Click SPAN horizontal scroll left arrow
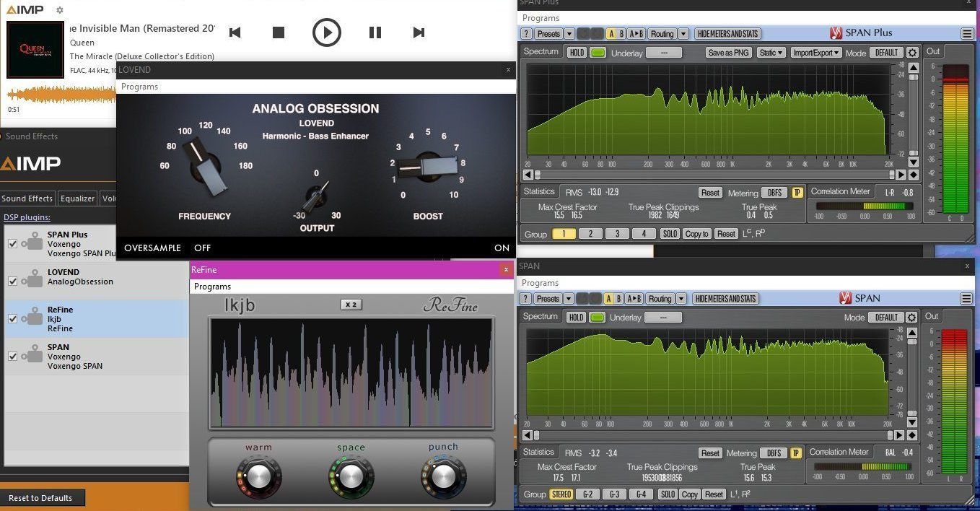The height and width of the screenshot is (511, 980). point(528,435)
